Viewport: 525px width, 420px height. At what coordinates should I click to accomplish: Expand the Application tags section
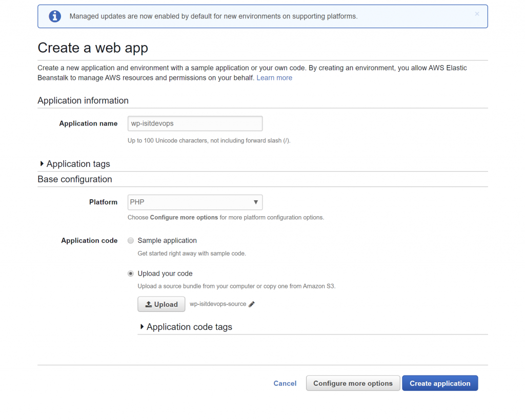coord(75,164)
